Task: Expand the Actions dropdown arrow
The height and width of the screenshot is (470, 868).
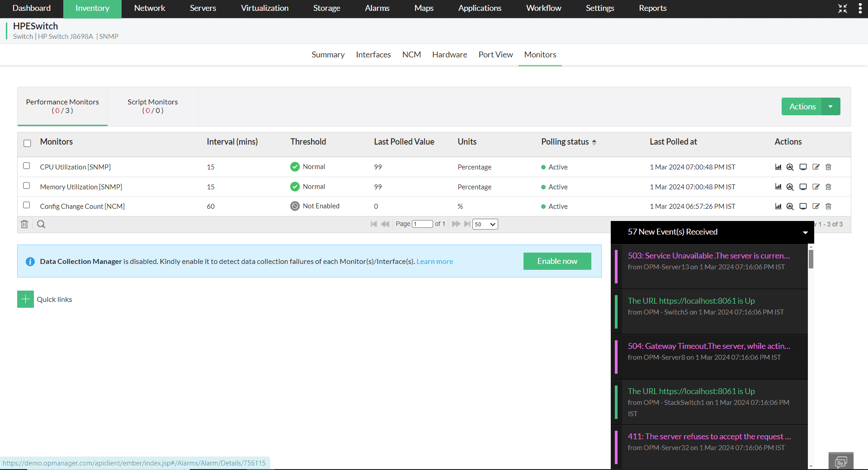Action: [830, 107]
